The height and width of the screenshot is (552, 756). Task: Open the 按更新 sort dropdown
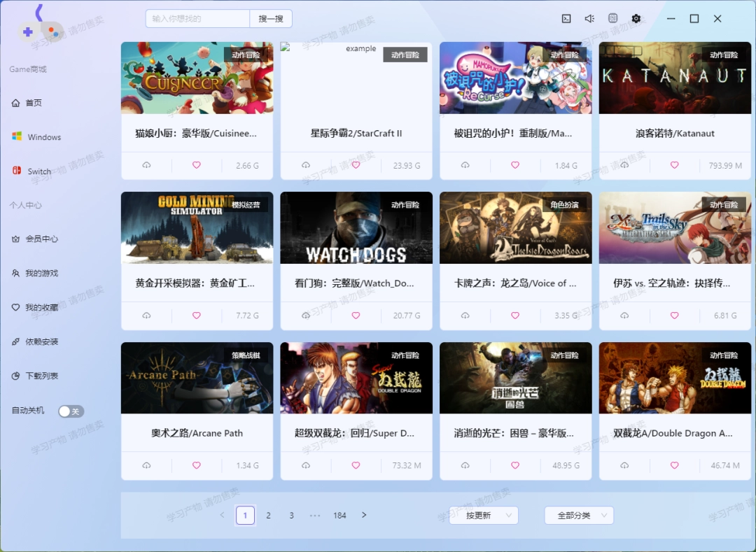coord(483,515)
